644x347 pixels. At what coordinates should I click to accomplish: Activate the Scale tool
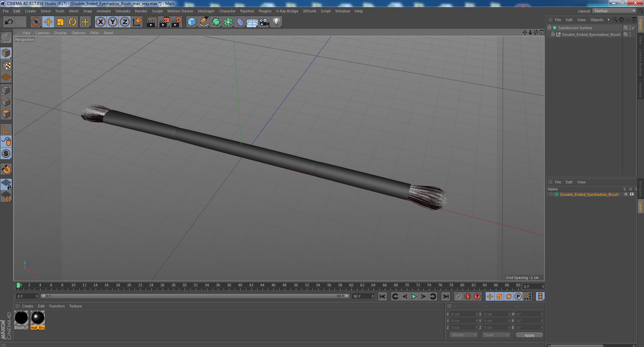[60, 22]
